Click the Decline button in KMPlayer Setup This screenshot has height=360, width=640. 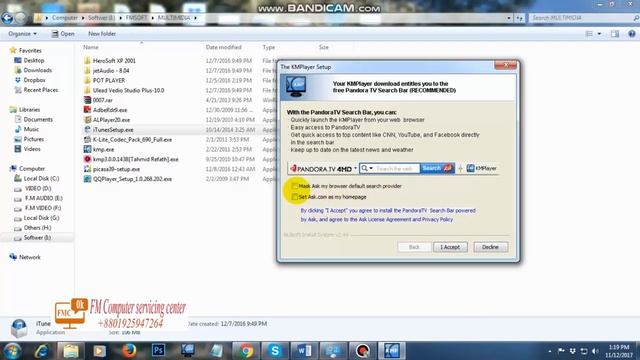coord(490,247)
